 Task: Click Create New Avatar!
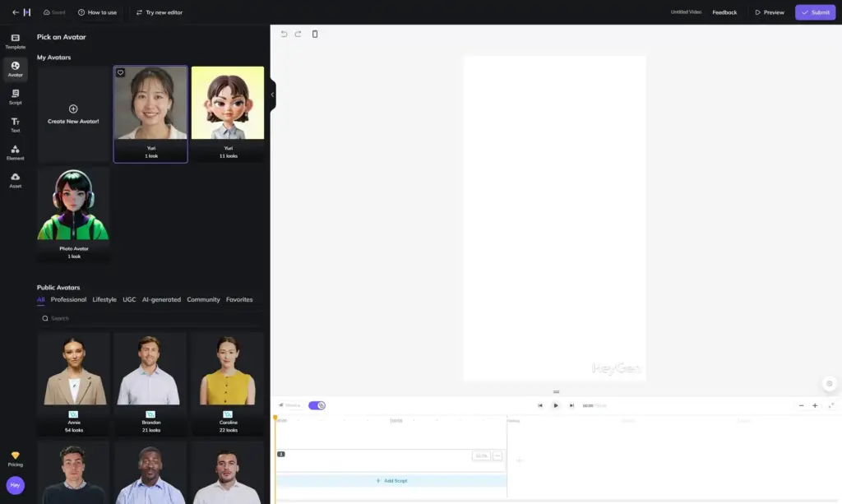73,114
